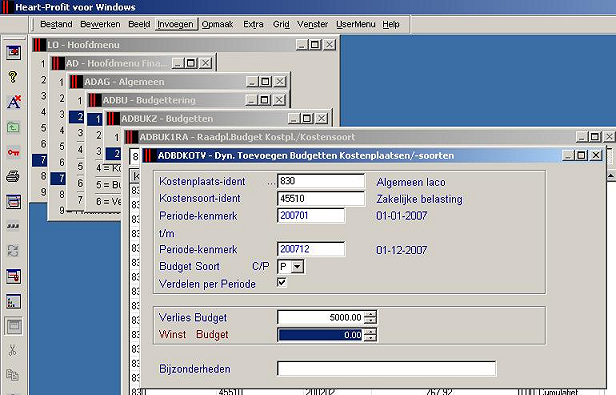The height and width of the screenshot is (395, 616).
Task: Click the Zakelijke belasting description text
Action: click(x=420, y=199)
